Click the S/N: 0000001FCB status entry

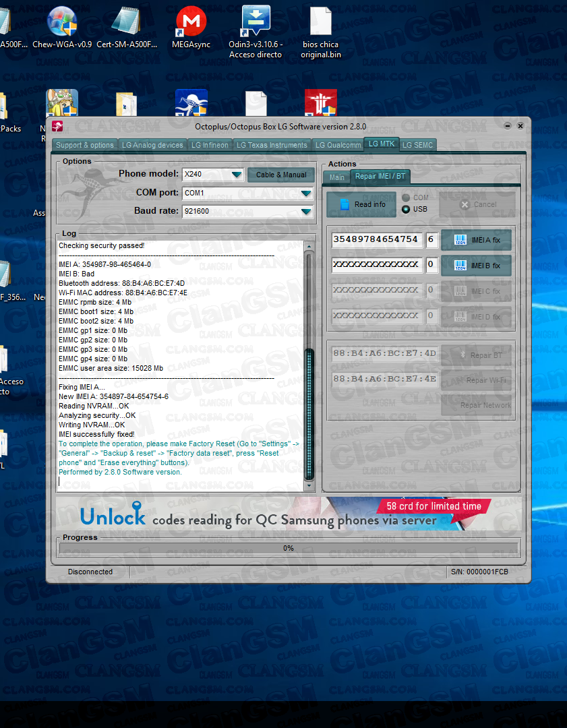pyautogui.click(x=480, y=572)
